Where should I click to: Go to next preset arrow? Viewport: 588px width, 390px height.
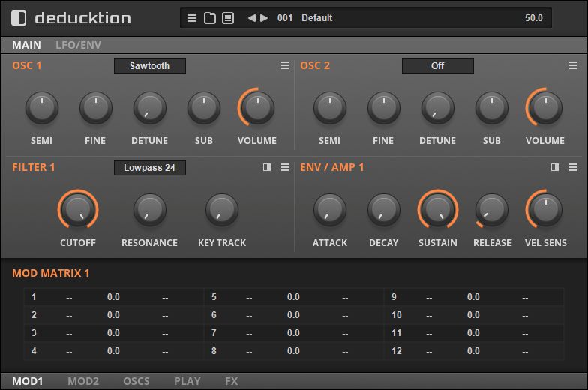click(264, 18)
